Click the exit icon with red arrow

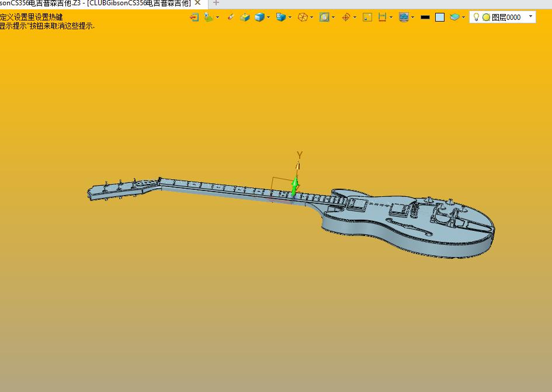pyautogui.click(x=194, y=17)
